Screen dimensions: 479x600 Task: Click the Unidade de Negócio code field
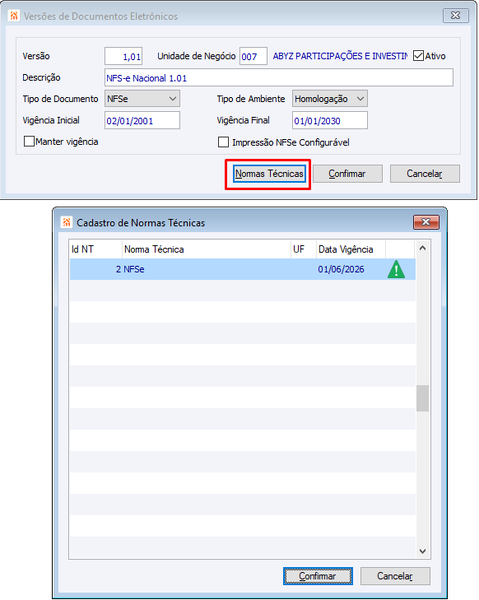pyautogui.click(x=253, y=57)
